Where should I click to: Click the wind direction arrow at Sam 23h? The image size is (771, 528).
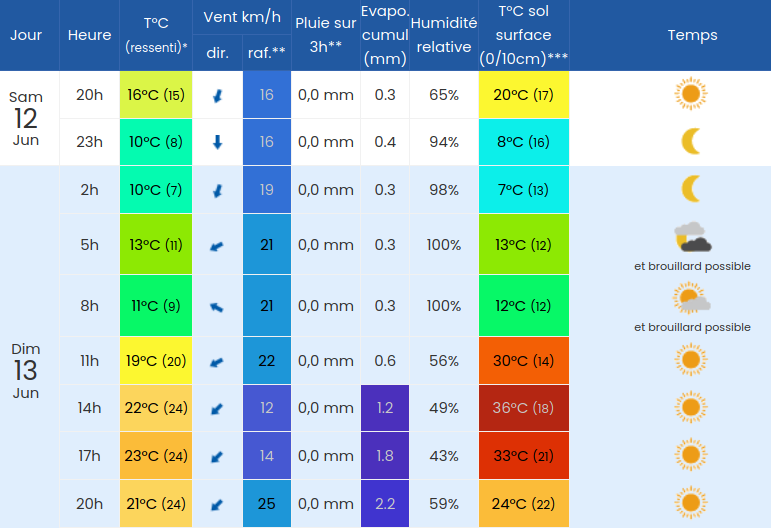coord(217,142)
